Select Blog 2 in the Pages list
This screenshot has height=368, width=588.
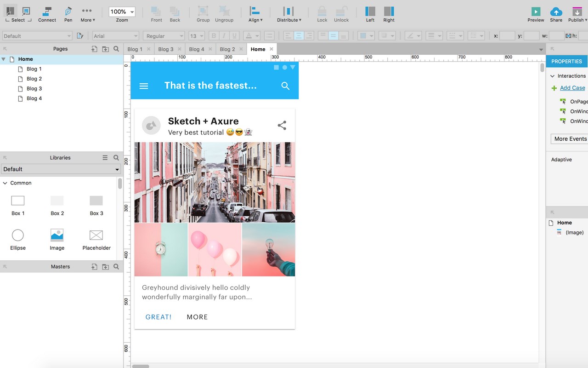coord(34,79)
